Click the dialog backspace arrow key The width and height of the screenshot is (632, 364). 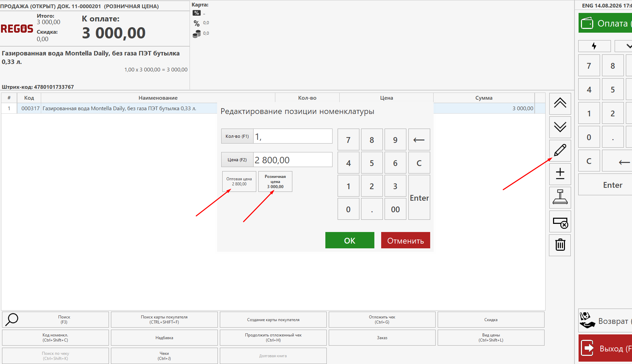pyautogui.click(x=419, y=139)
